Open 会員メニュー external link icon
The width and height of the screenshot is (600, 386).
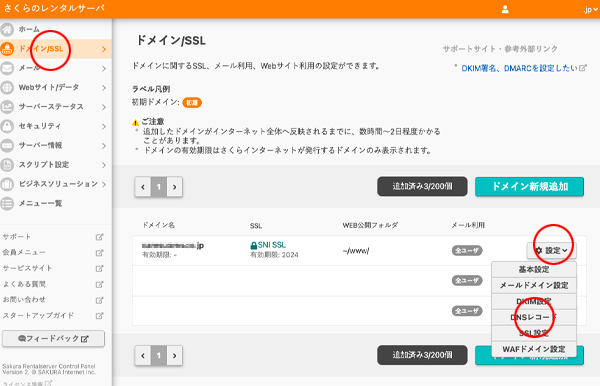pyautogui.click(x=99, y=253)
